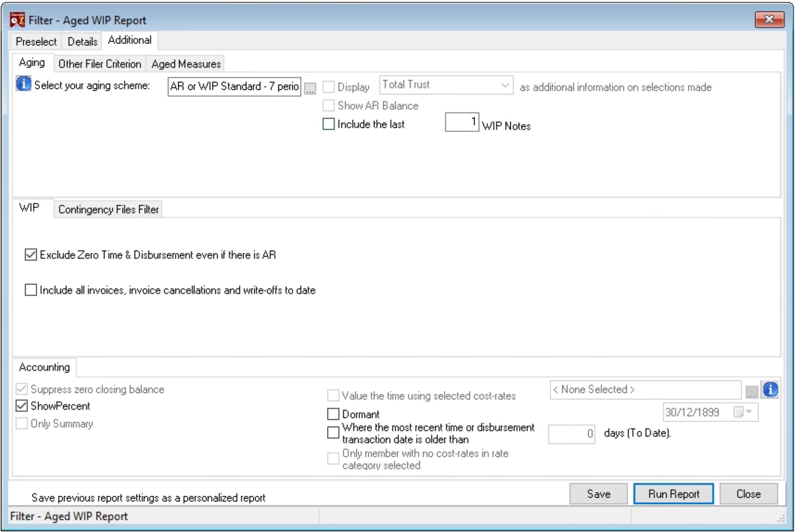
Task: Click the Run Report button
Action: (x=674, y=494)
